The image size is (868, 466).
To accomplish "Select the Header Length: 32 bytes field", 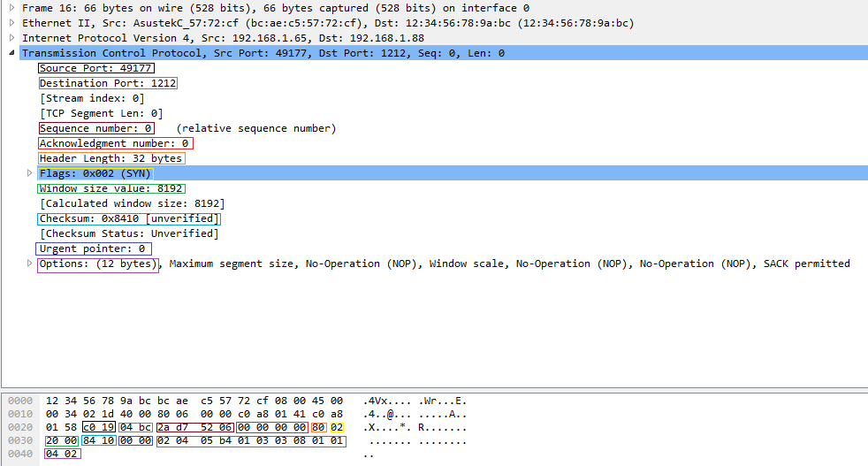I will coord(110,158).
